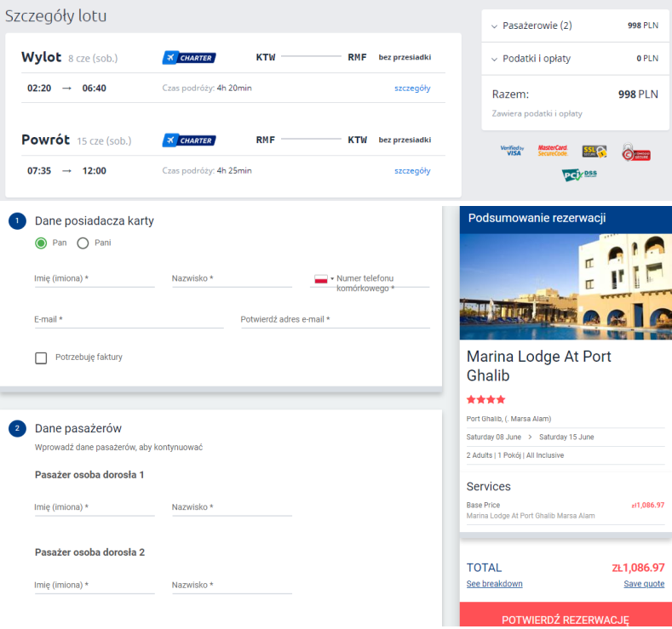Tick the Potrzebuję faktury checkbox
The width and height of the screenshot is (672, 629).
click(x=41, y=358)
